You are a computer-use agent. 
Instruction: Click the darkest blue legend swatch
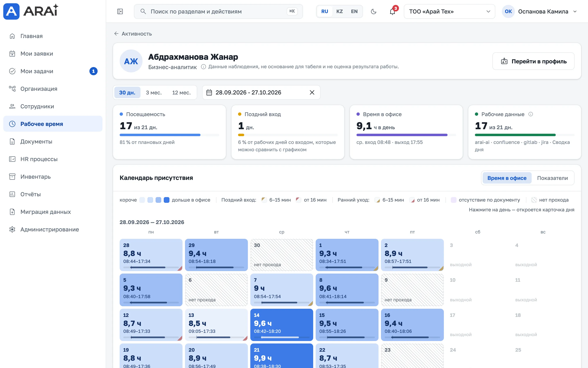coord(166,200)
